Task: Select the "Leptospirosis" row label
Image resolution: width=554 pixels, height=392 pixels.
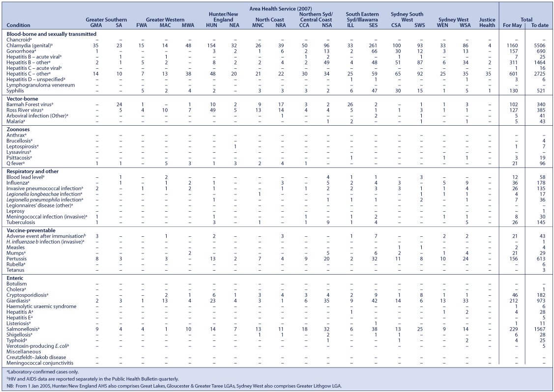Action: click(23, 146)
